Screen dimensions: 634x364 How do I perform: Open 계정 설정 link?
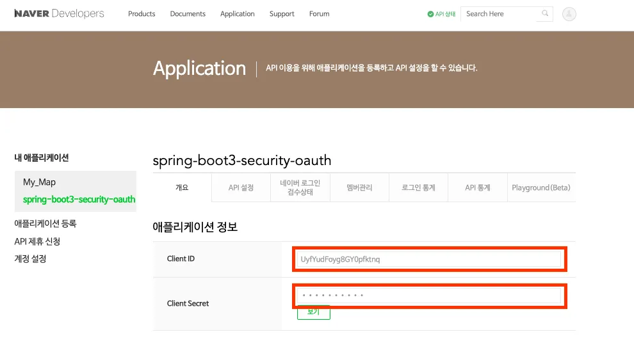tap(30, 258)
